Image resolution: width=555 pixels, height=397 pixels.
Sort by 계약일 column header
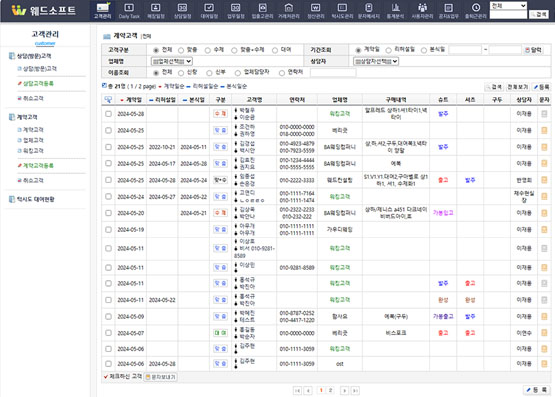click(x=131, y=100)
